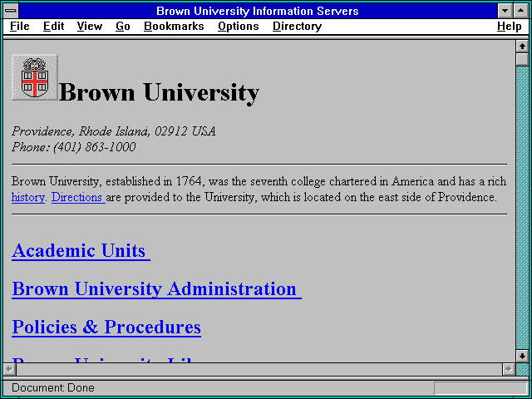Click the title bar maximize arrow

(x=521, y=11)
